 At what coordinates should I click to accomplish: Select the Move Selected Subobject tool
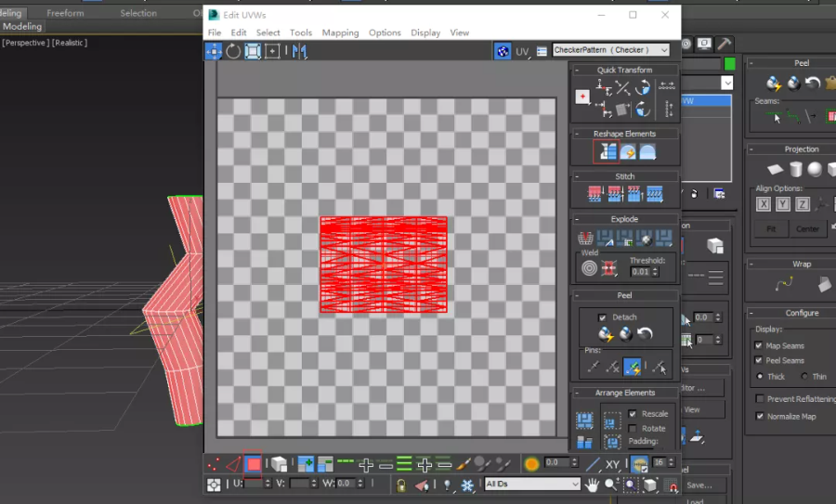click(x=214, y=52)
